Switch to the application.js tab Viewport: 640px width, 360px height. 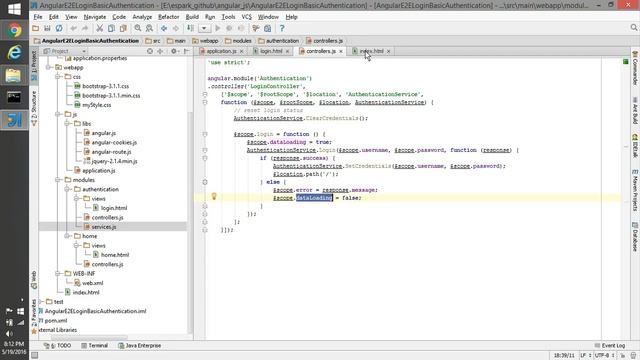tap(221, 51)
